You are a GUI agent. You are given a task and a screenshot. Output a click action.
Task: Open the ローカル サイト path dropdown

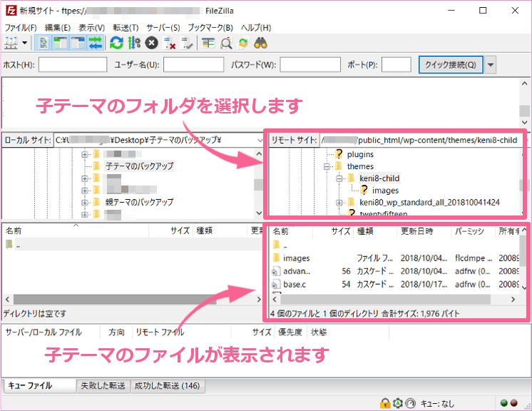click(x=259, y=140)
